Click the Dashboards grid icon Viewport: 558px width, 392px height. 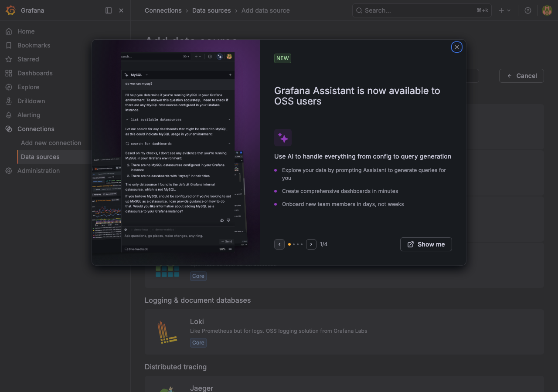tap(9, 73)
